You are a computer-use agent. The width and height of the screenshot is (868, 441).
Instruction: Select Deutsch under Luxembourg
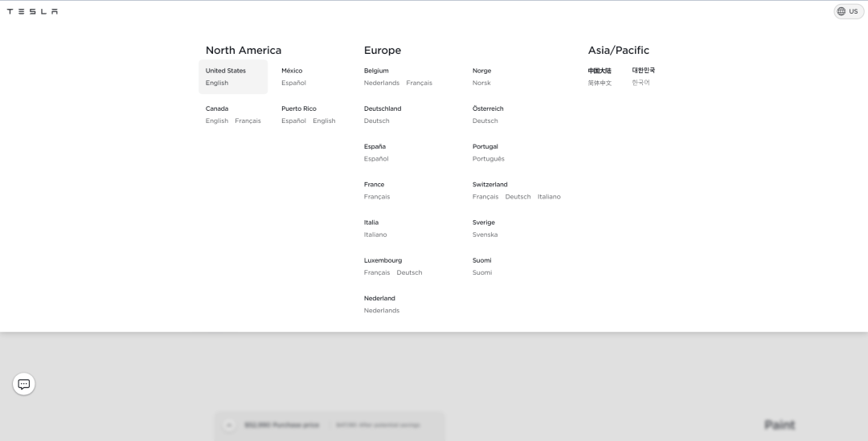(409, 273)
